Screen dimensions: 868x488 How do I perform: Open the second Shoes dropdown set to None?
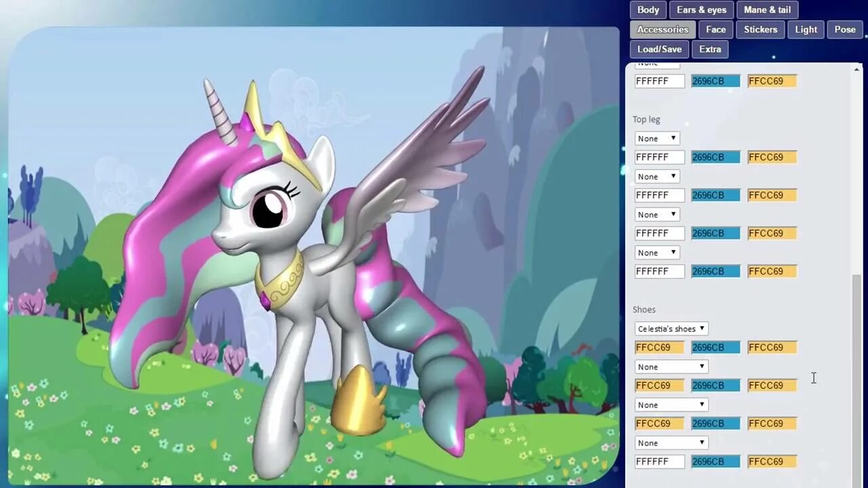(671, 366)
